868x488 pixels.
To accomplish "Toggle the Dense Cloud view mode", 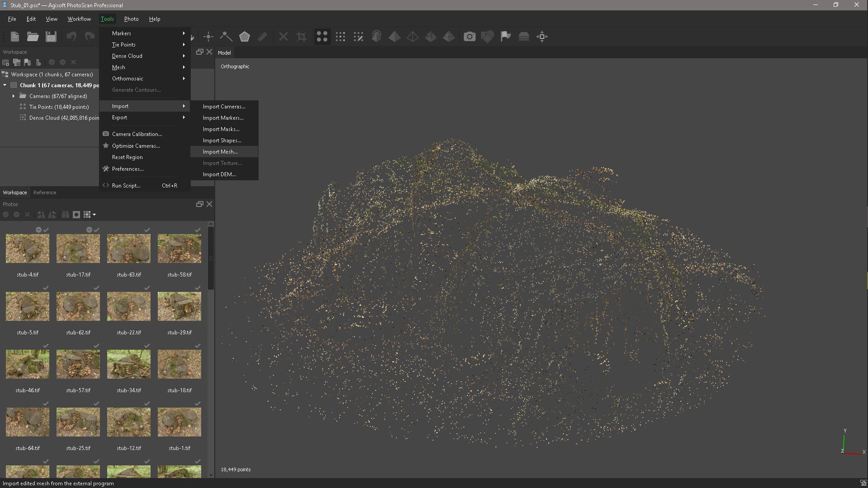I will click(x=340, y=37).
